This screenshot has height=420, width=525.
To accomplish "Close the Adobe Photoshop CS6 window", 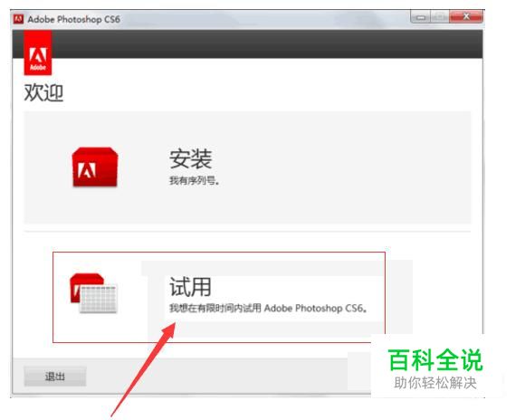I will (466, 17).
